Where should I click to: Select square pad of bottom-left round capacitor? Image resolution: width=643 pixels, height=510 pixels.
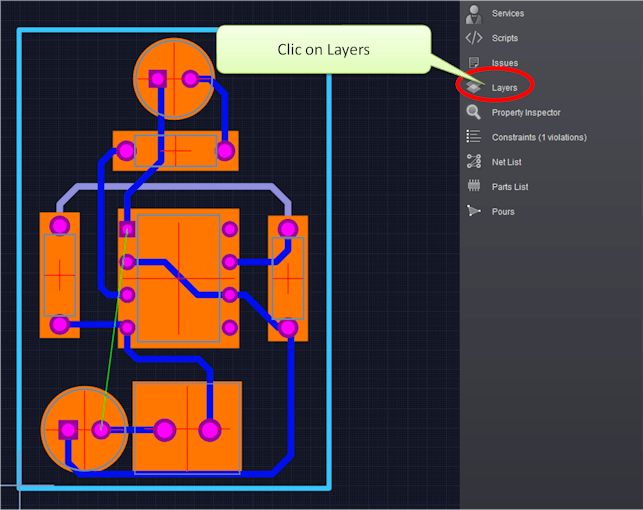(68, 430)
